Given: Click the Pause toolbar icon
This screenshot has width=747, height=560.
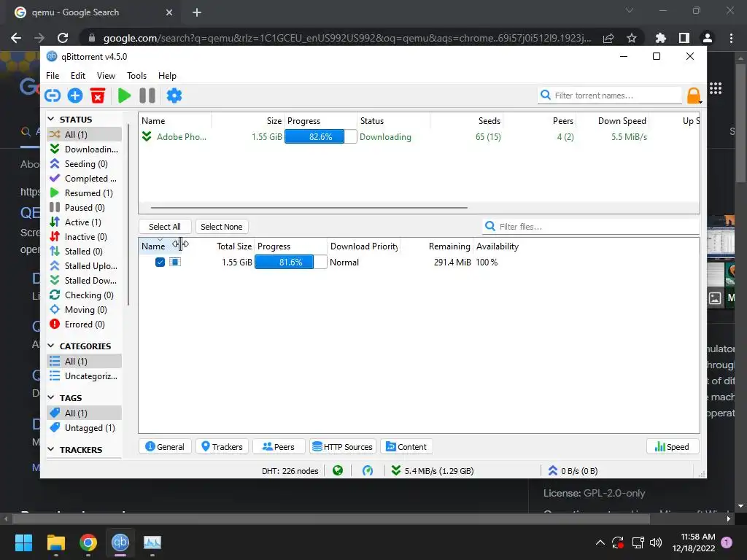Looking at the screenshot, I should point(147,96).
